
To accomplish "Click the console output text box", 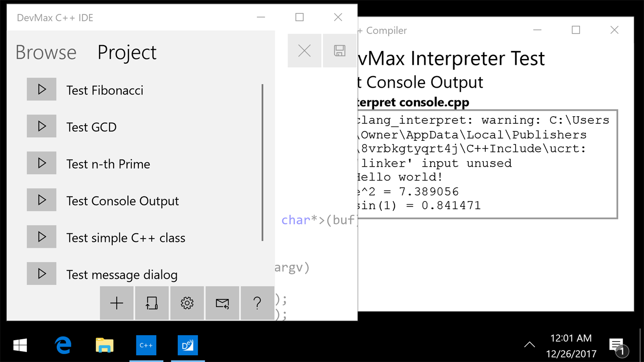I will click(487, 164).
